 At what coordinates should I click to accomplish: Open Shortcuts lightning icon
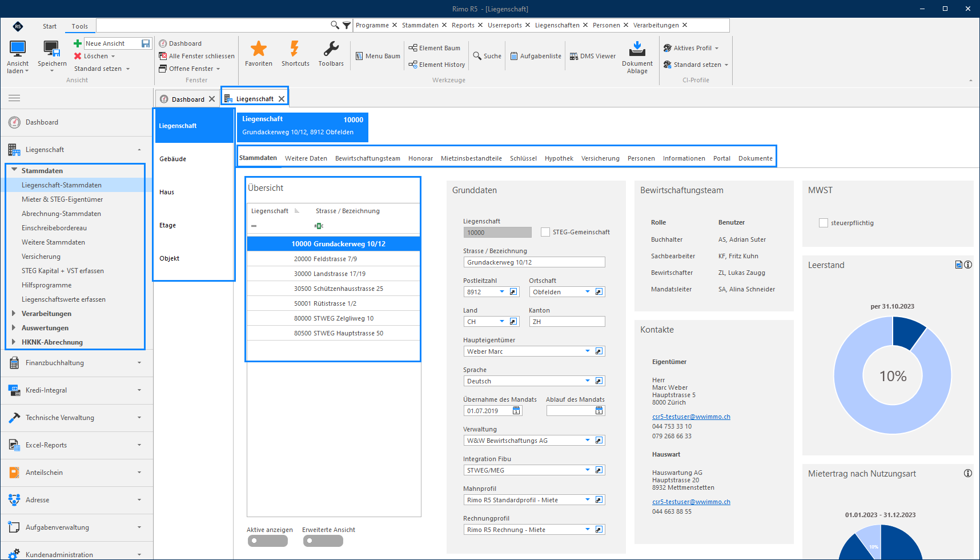point(295,49)
